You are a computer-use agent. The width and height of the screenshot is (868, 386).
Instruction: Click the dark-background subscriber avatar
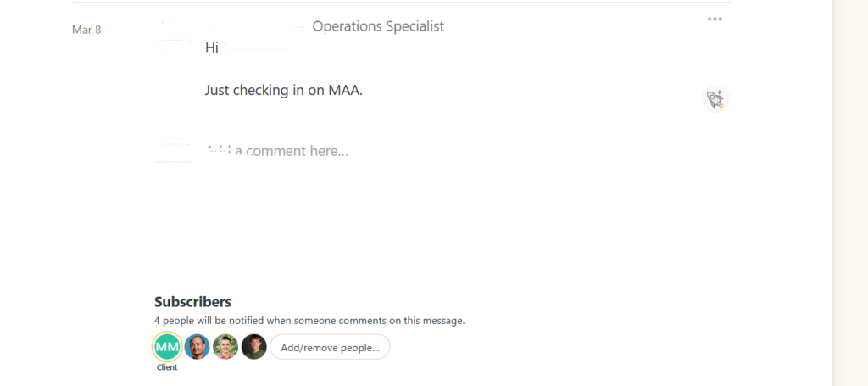click(254, 346)
